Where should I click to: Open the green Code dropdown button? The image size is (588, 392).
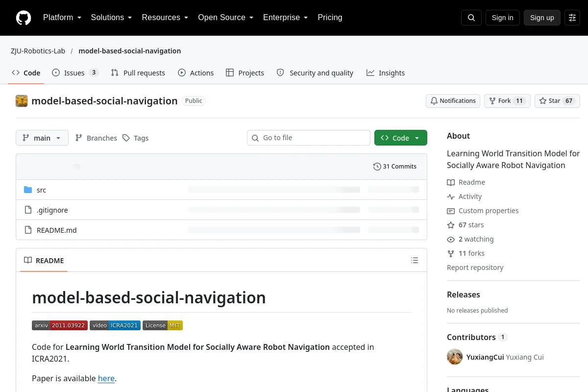[x=401, y=138]
